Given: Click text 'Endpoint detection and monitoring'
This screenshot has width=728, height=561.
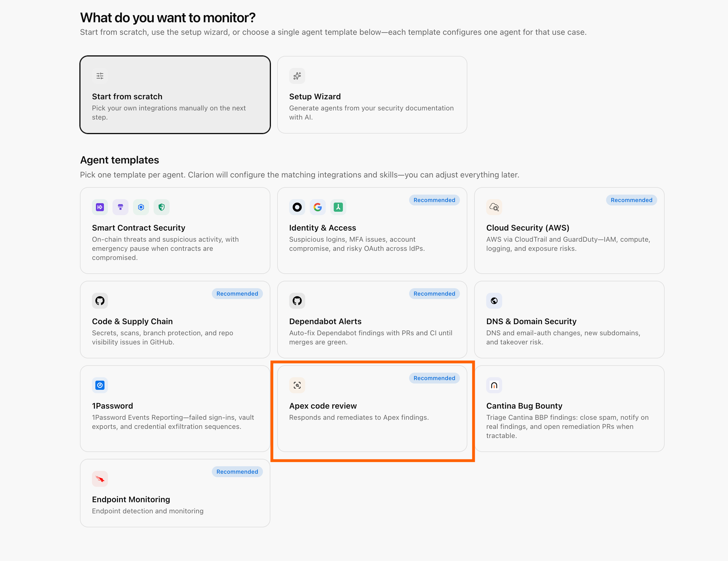Looking at the screenshot, I should (x=148, y=511).
